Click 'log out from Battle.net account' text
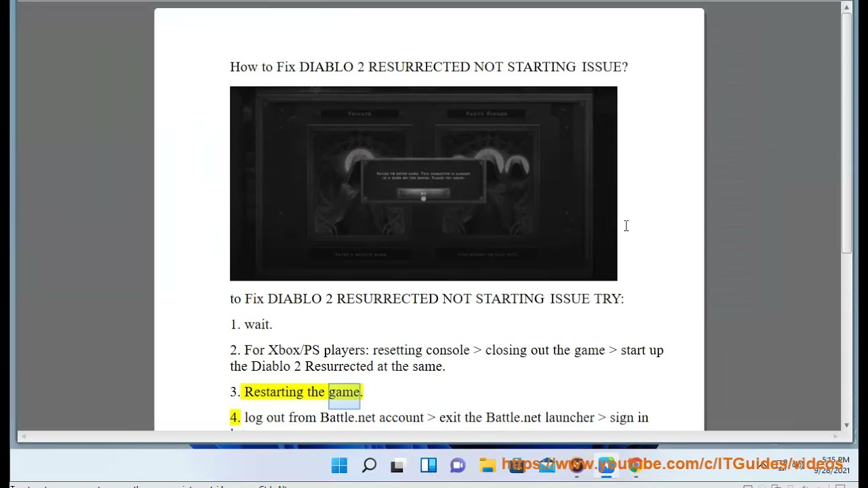The width and height of the screenshot is (868, 488). pyautogui.click(x=334, y=418)
